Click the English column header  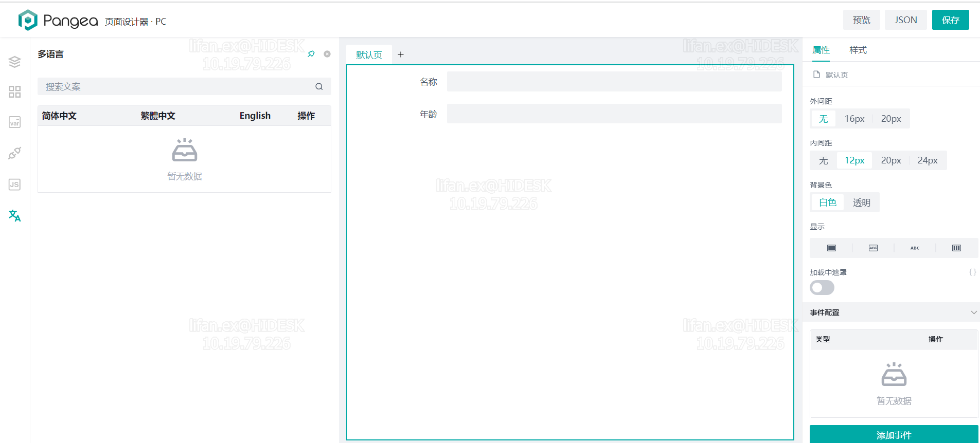(255, 116)
